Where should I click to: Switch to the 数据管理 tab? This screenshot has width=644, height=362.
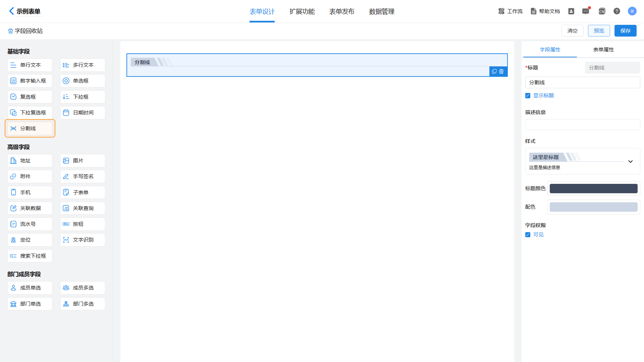(382, 12)
